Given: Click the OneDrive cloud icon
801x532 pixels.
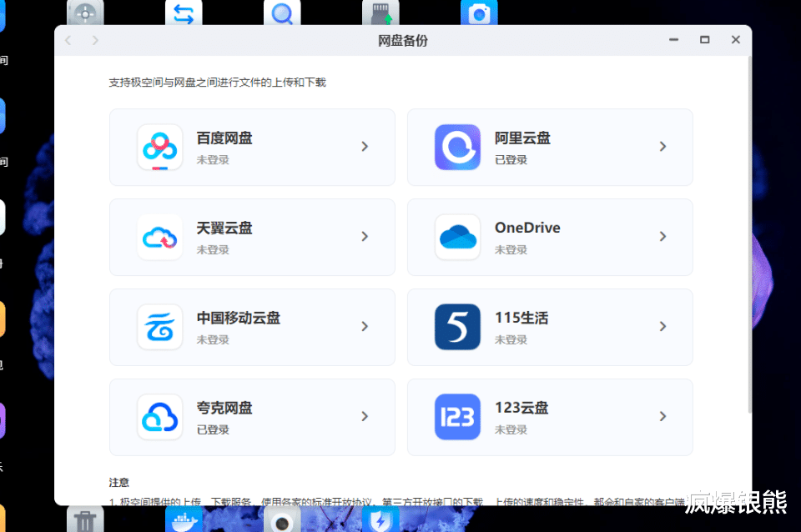Looking at the screenshot, I should pos(457,237).
